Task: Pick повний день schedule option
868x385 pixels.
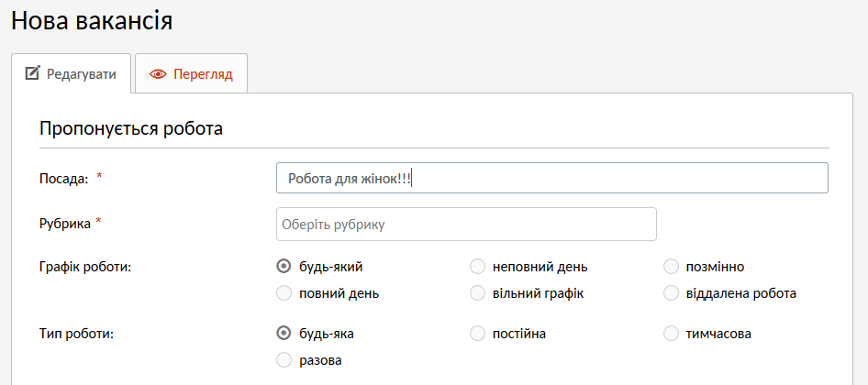Action: click(284, 293)
